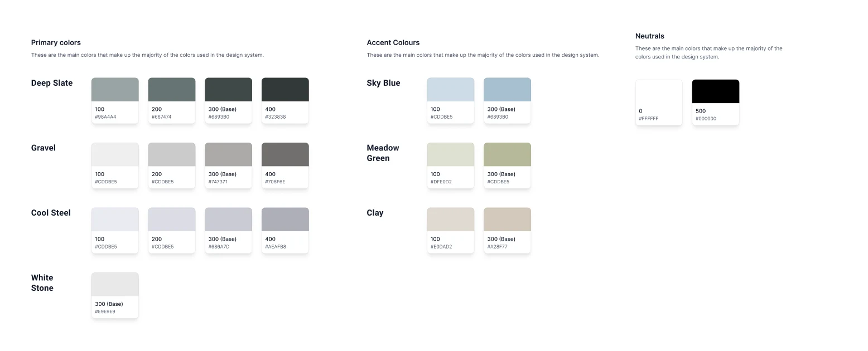Click the "Deep Slate" row label
Viewport: 868px width, 351px height.
52,83
